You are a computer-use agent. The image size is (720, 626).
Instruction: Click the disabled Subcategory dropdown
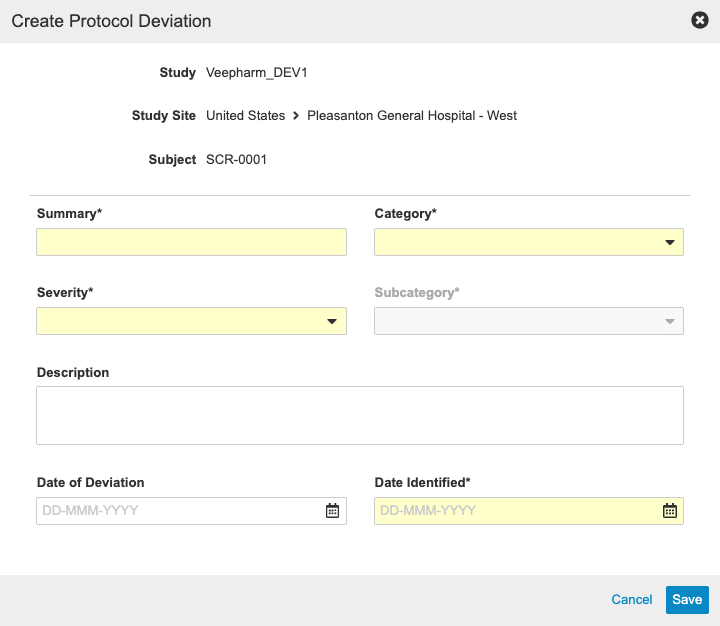tap(528, 321)
